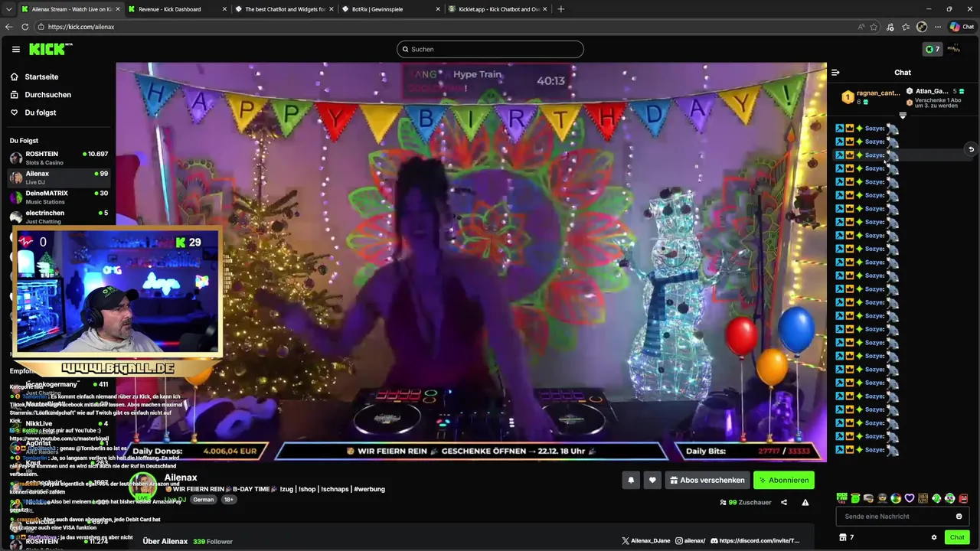Click the Suchen search field
The height and width of the screenshot is (551, 980).
point(490,49)
